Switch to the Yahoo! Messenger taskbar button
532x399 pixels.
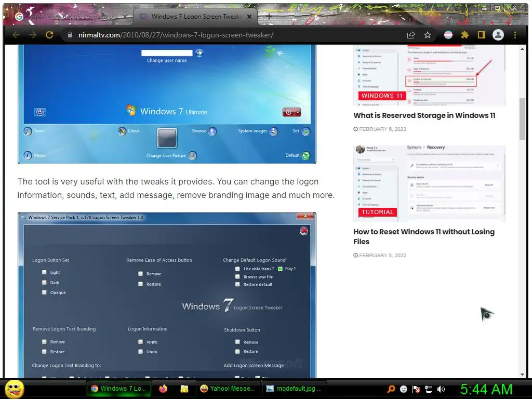[228, 389]
